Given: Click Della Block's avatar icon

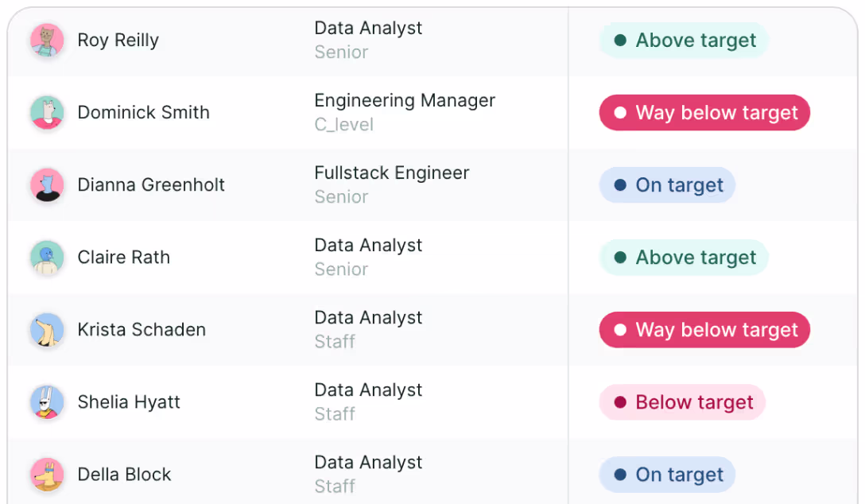Looking at the screenshot, I should click(47, 475).
